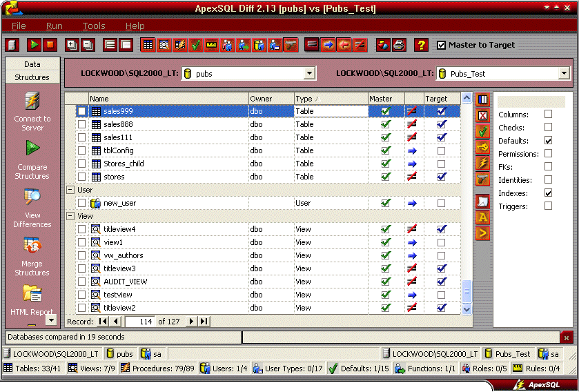Switch to the Structures tab
The height and width of the screenshot is (392, 579).
(32, 77)
